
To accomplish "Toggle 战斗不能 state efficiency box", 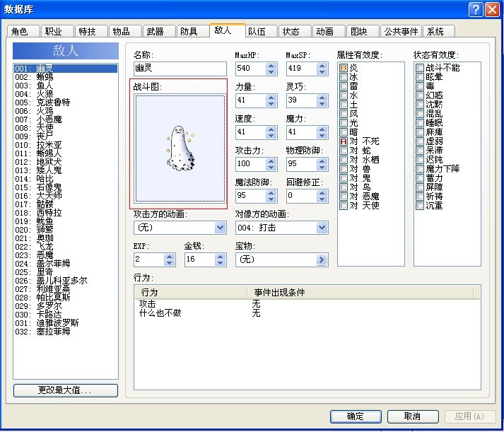I will point(419,68).
